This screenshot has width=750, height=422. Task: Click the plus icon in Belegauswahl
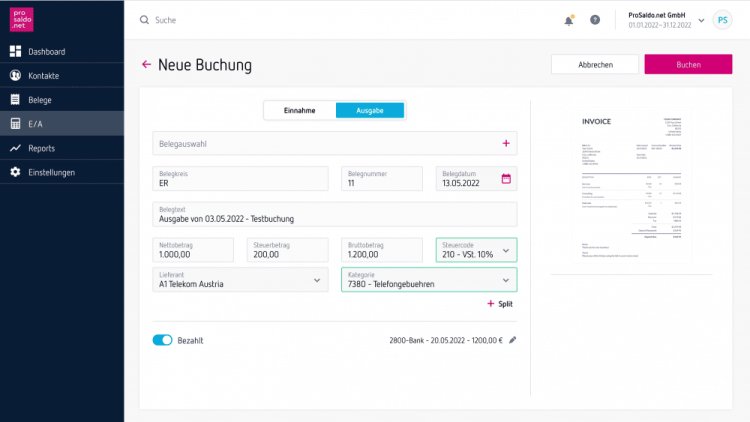[x=506, y=144]
